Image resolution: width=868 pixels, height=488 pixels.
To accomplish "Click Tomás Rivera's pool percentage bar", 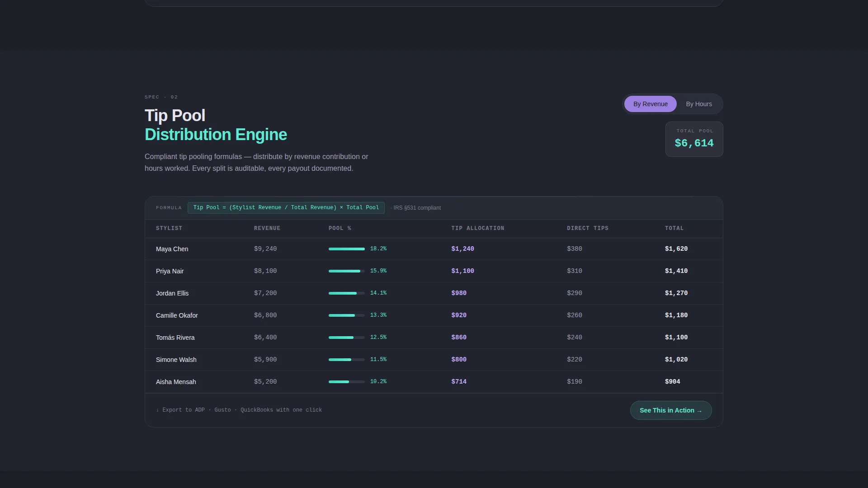I will pos(346,338).
